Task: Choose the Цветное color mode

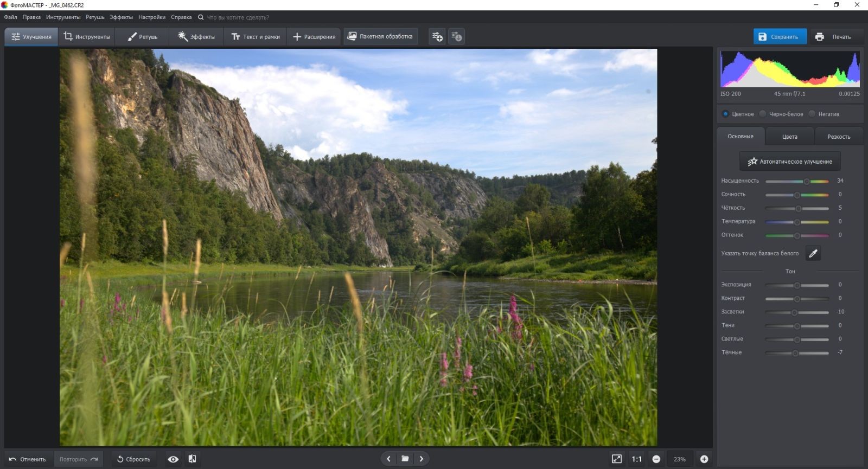Action: coord(725,114)
